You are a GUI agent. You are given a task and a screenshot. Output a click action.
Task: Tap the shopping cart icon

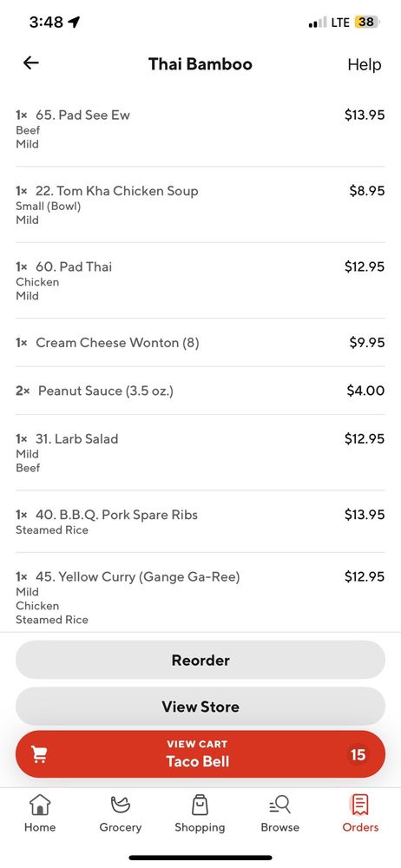[39, 754]
